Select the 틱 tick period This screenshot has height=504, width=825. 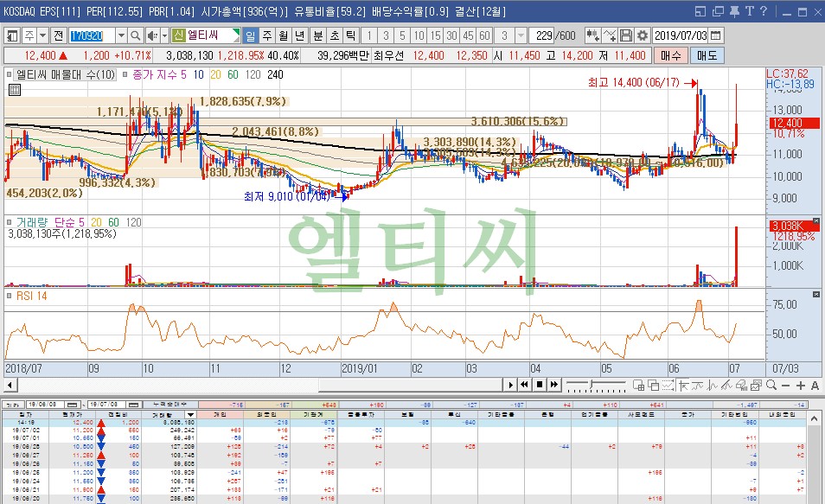(351, 35)
